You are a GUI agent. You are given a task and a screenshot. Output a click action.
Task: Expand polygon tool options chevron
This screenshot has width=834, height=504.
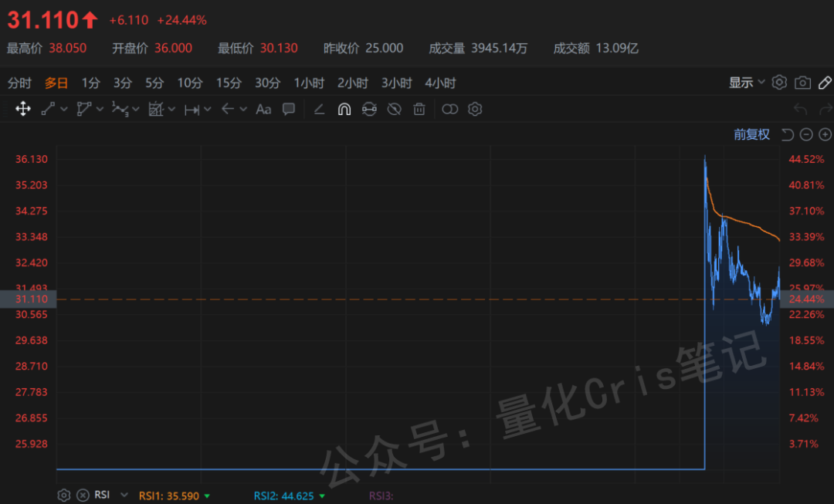[100, 109]
